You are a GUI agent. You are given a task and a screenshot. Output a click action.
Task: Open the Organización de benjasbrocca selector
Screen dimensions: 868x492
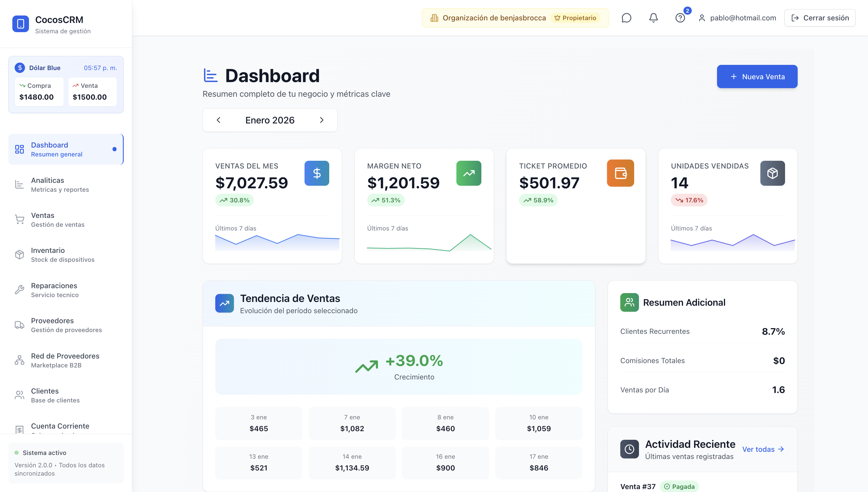(x=515, y=18)
